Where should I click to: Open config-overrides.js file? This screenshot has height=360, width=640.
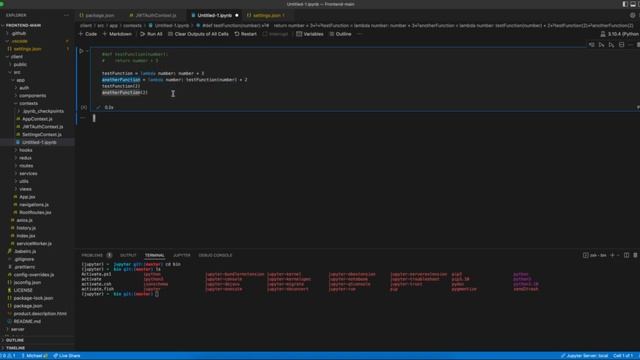33,275
